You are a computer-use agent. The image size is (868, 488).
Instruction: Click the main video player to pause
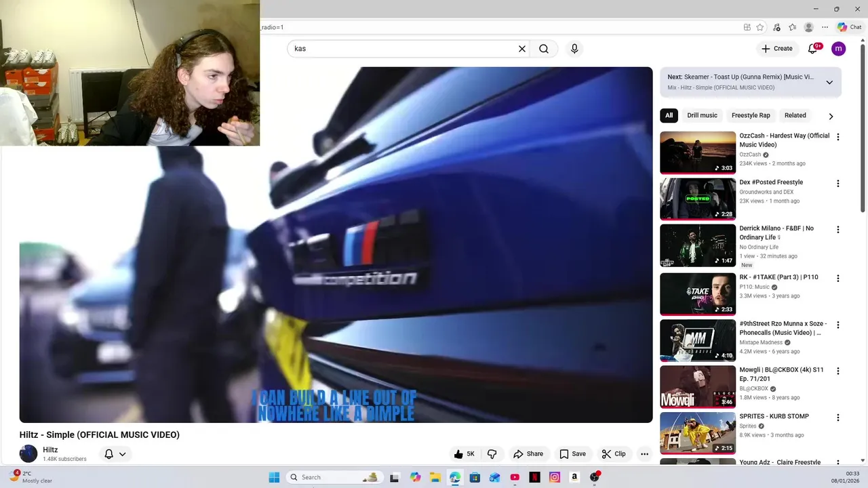(336, 245)
